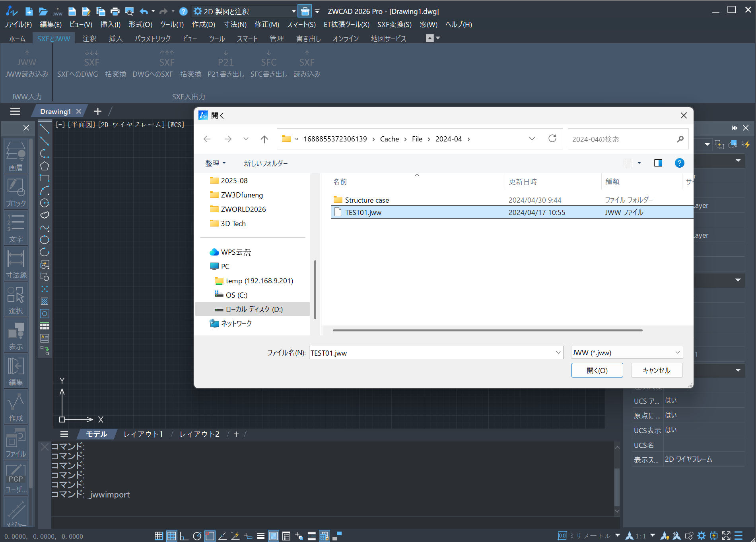Select the Spline draw tool
This screenshot has height=542, width=756.
pyautogui.click(x=45, y=228)
